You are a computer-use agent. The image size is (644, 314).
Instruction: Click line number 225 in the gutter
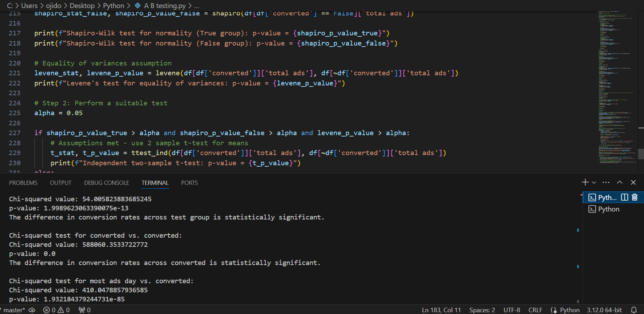pyautogui.click(x=14, y=113)
